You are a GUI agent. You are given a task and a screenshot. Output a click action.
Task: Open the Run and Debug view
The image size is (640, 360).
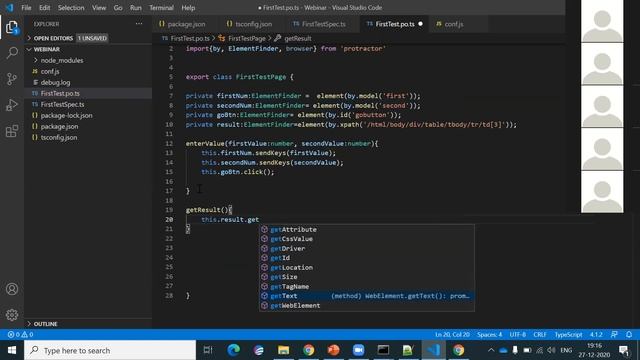coord(12,105)
